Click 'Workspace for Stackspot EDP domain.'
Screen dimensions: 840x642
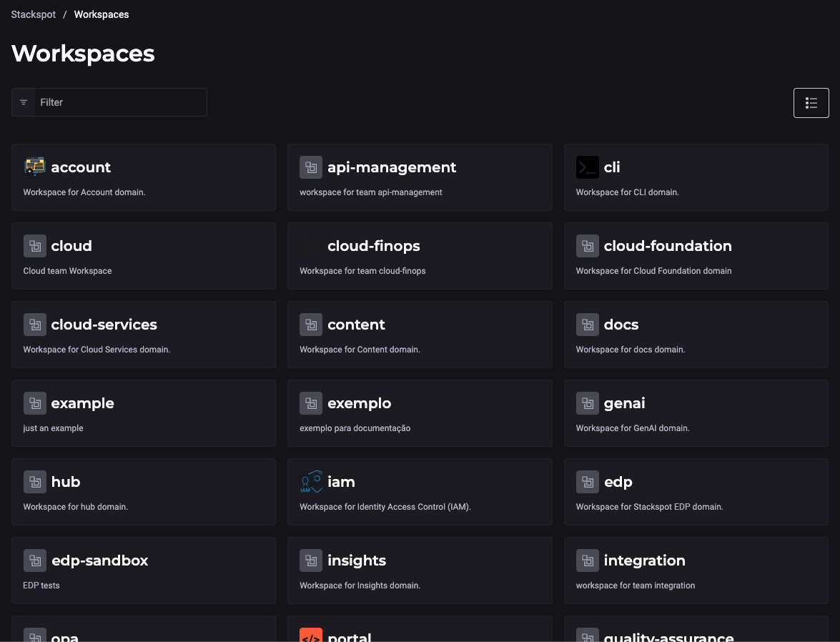[x=649, y=507]
